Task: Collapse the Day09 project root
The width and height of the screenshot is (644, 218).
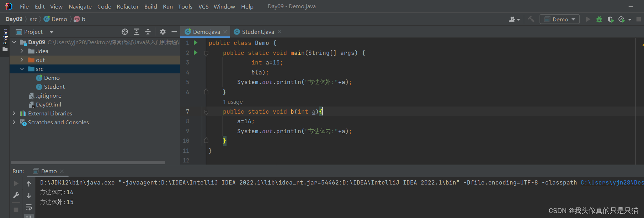Action: pos(14,42)
